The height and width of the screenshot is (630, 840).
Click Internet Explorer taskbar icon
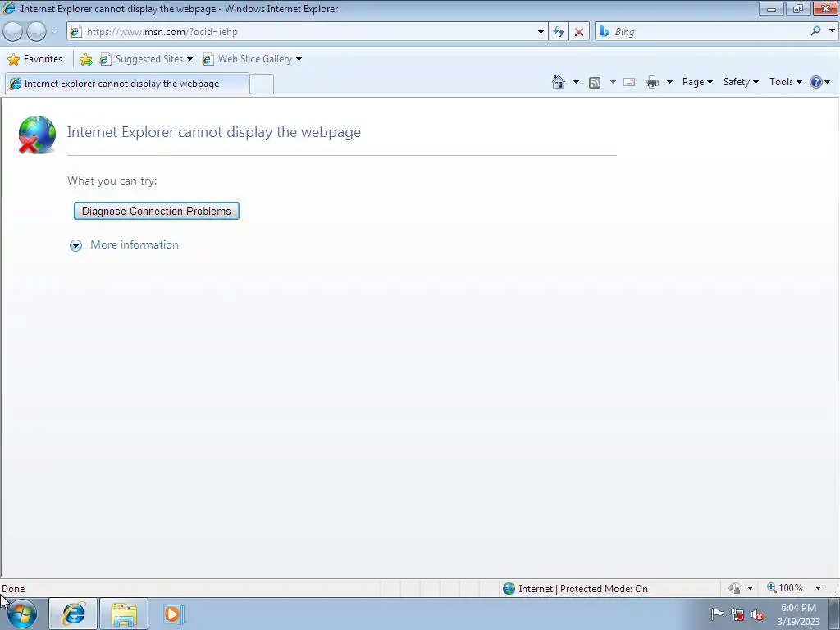coord(73,614)
